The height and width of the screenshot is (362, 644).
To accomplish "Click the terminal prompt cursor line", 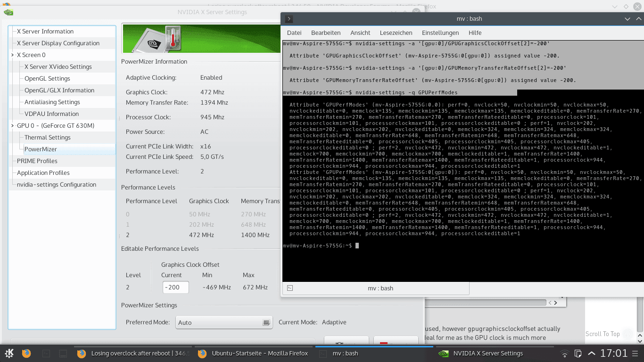I will pyautogui.click(x=321, y=246).
